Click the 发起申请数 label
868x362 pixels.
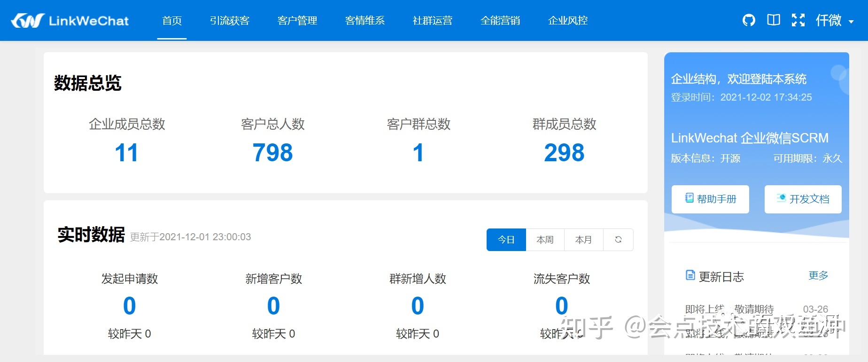click(130, 279)
